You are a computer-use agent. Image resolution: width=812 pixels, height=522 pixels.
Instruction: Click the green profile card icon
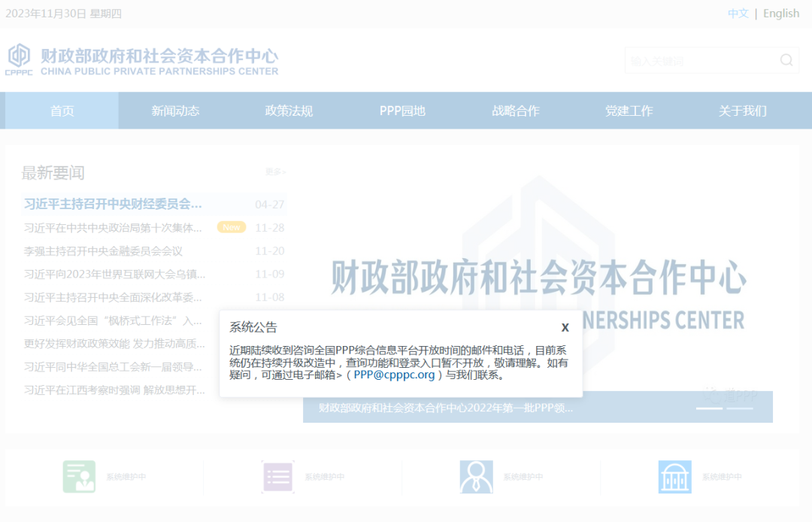[x=79, y=477]
